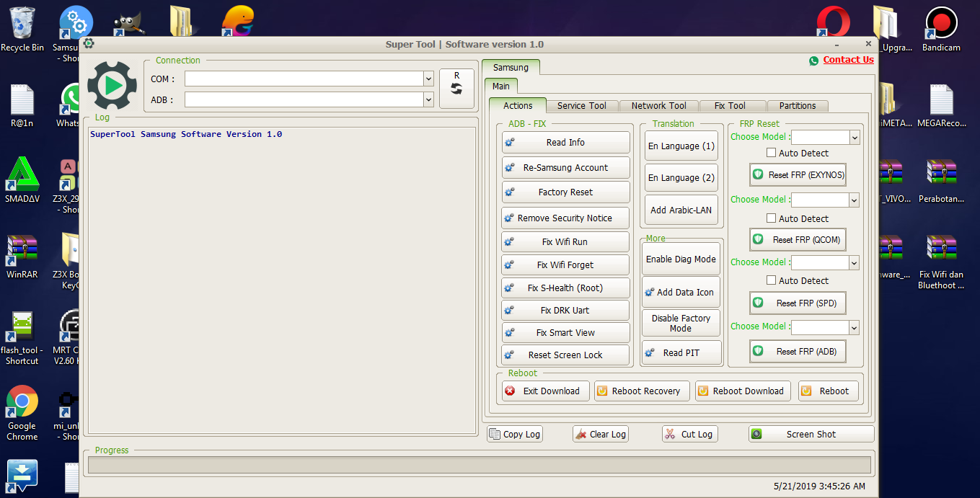980x498 pixels.
Task: Click Screen Shot button
Action: point(811,434)
